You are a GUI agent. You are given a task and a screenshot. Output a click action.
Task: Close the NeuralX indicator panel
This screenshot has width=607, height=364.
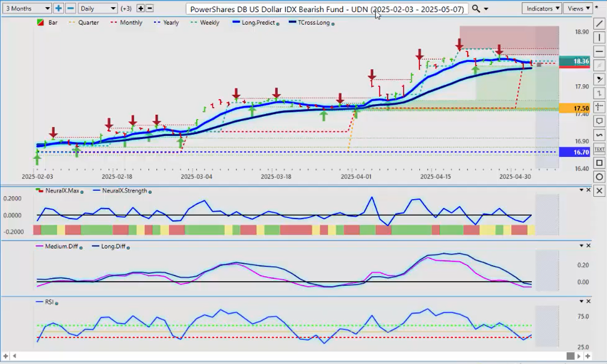pyautogui.click(x=588, y=190)
